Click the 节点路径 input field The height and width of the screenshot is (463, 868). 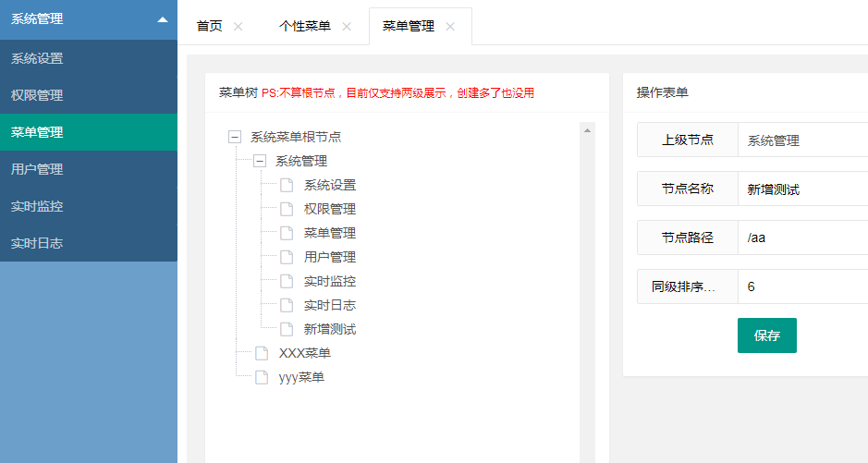coord(802,238)
